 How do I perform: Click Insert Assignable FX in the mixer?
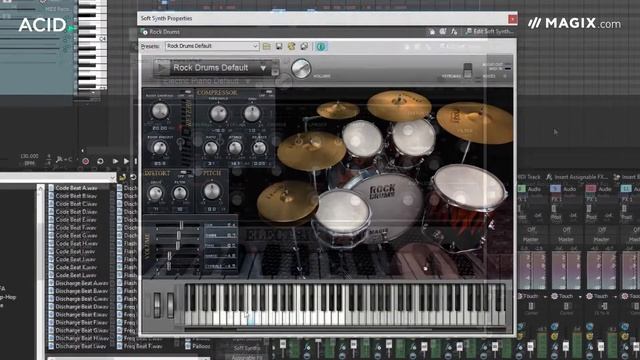(x=577, y=177)
